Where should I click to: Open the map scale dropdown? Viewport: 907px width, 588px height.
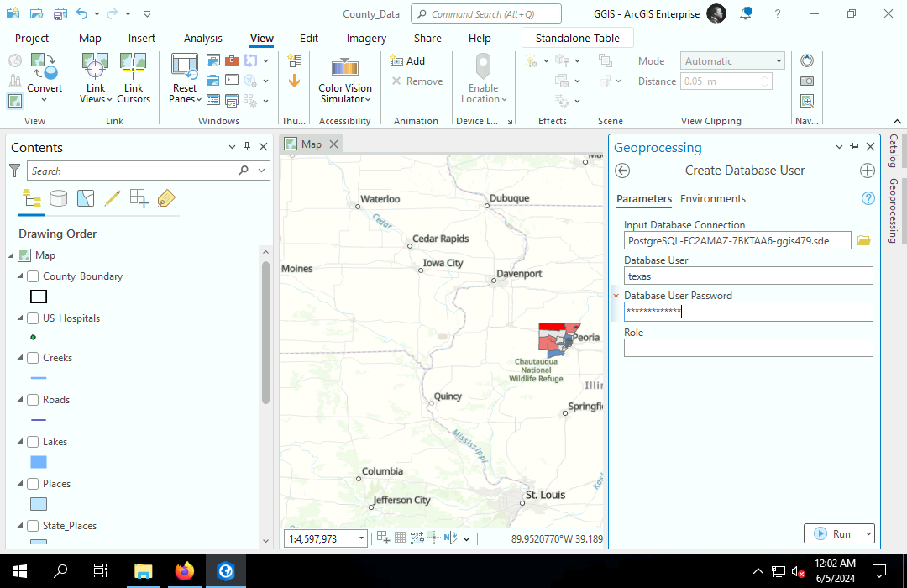click(362, 538)
